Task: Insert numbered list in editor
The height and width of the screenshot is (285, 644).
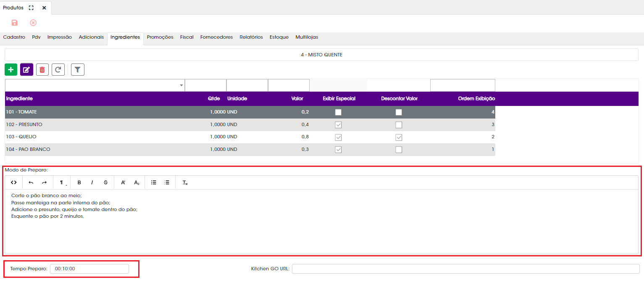Action: pos(167,182)
